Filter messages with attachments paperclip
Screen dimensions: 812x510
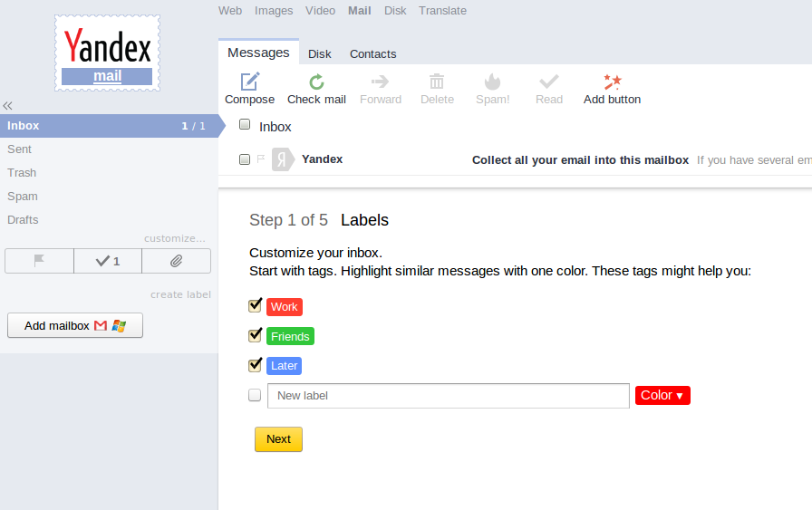point(176,261)
